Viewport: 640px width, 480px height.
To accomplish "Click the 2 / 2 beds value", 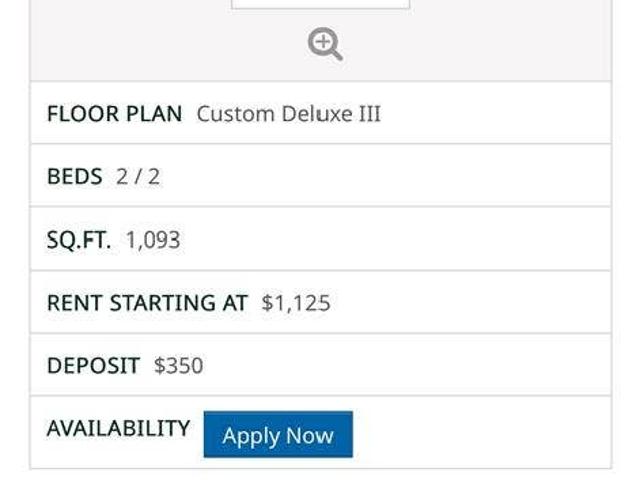I will click(x=138, y=177).
